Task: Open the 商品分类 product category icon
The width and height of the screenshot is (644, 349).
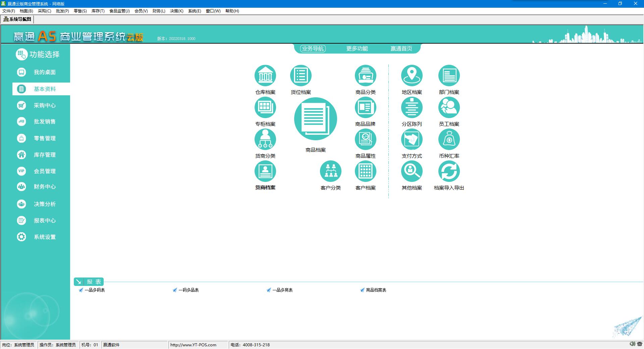Action: pyautogui.click(x=365, y=76)
